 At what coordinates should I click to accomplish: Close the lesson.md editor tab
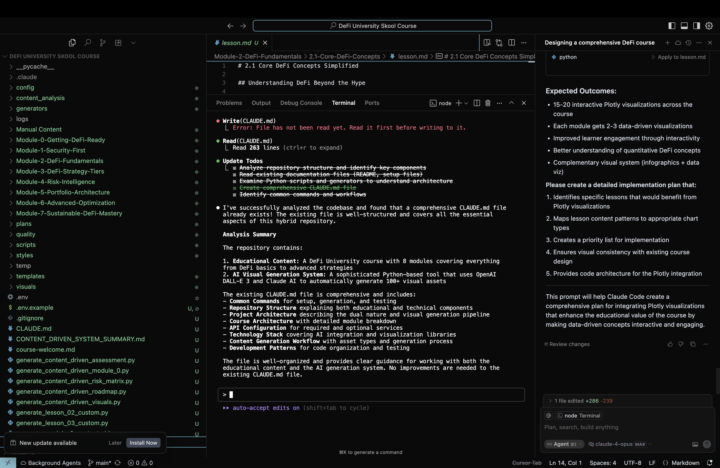[265, 43]
